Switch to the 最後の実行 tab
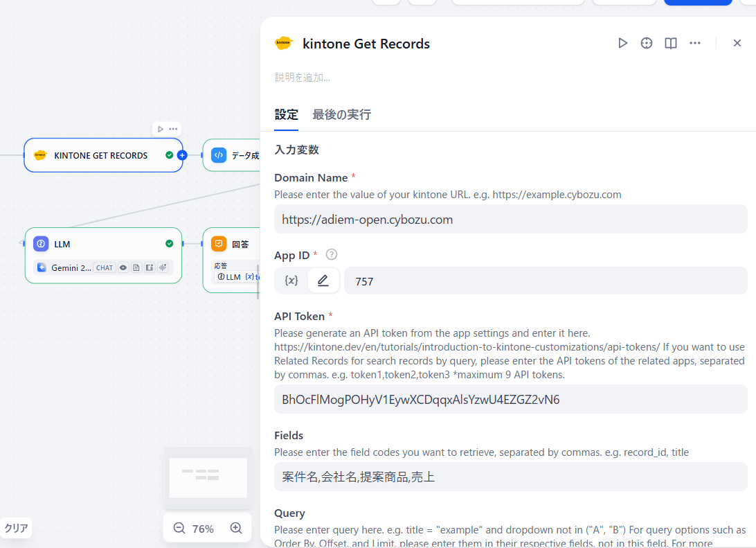The image size is (756, 548). (341, 114)
